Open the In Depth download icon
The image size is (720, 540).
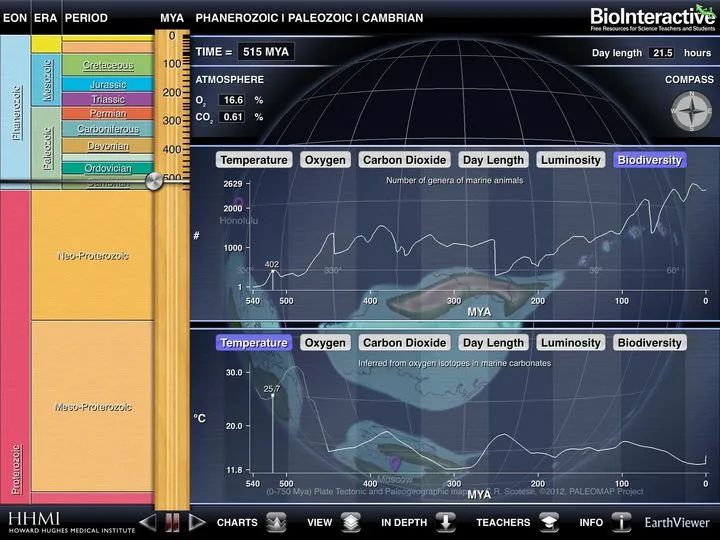(445, 522)
